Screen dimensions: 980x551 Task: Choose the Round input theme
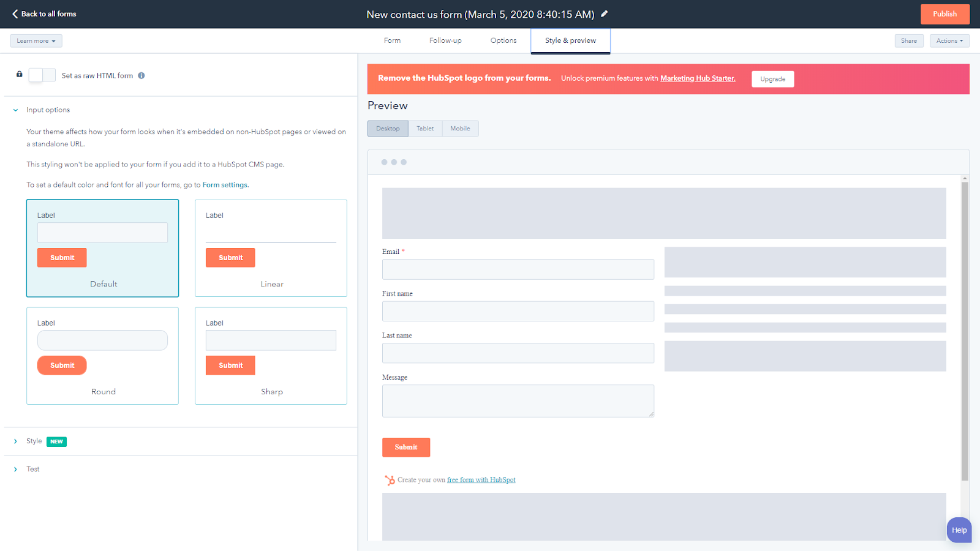[102, 356]
